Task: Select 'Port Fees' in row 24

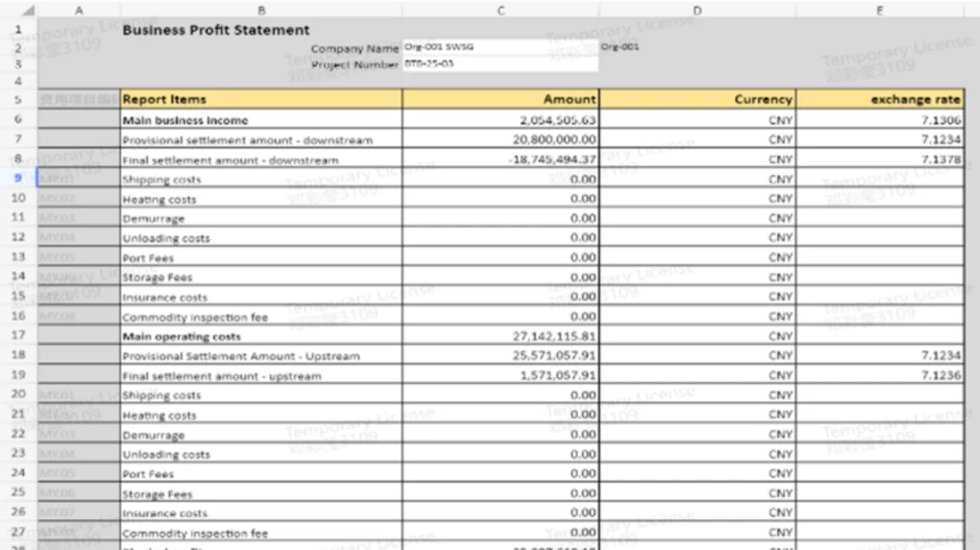Action: click(x=261, y=473)
